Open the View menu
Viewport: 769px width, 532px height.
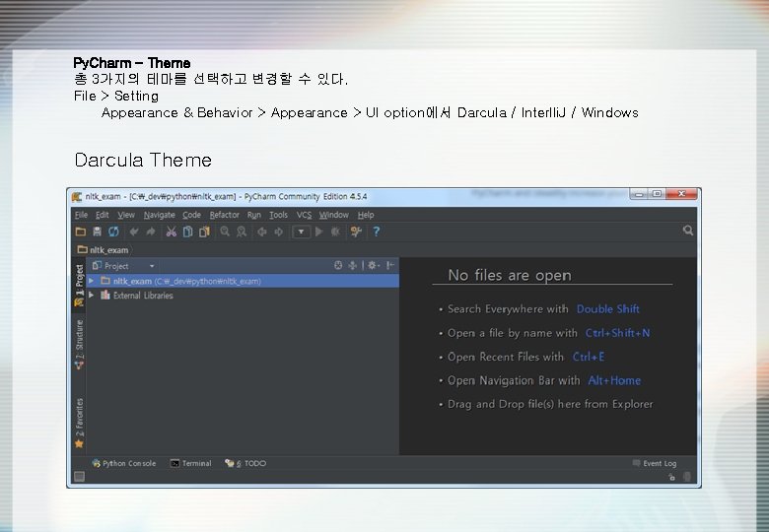pos(126,215)
